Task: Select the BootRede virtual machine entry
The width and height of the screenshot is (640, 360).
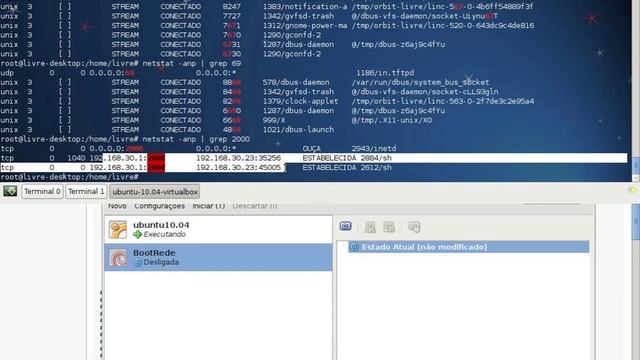Action: point(218,257)
